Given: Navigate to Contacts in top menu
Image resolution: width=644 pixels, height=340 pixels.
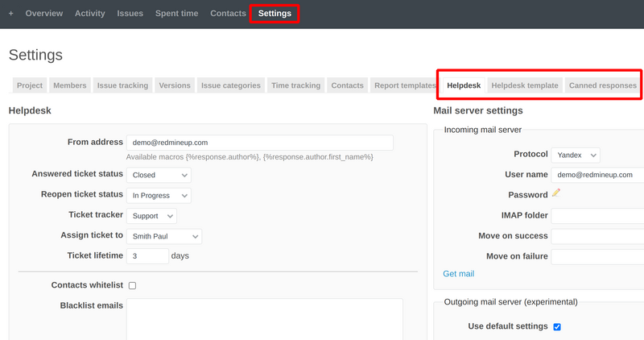Looking at the screenshot, I should point(228,14).
